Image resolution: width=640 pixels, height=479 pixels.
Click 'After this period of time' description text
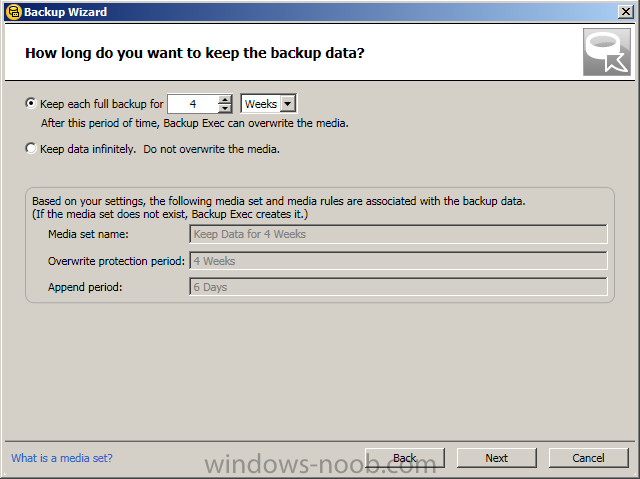(x=195, y=123)
